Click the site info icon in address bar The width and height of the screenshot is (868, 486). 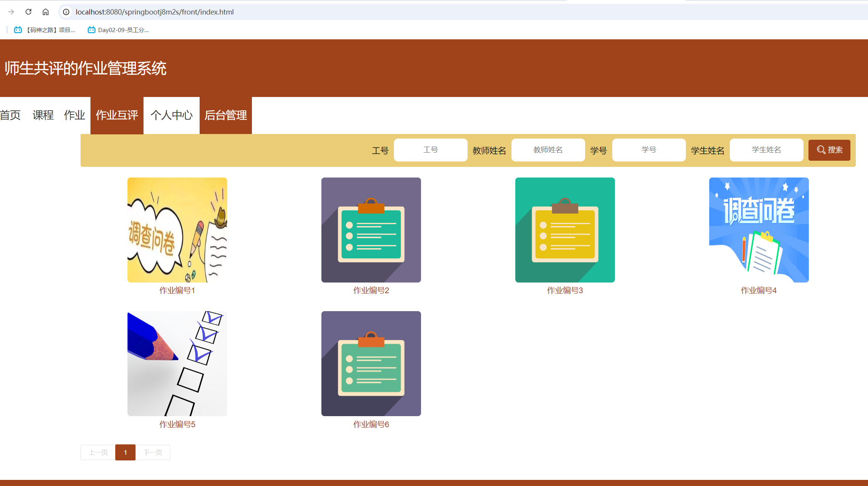click(66, 12)
